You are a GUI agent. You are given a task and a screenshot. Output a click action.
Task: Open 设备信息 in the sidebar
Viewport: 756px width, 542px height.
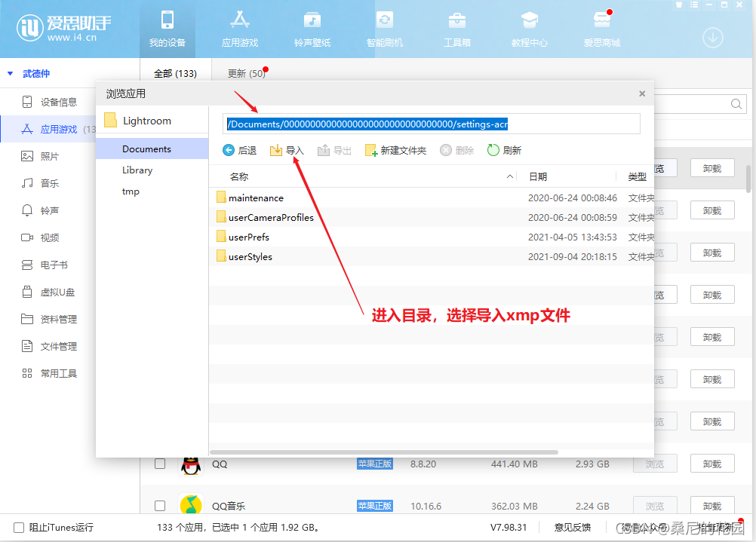pyautogui.click(x=49, y=102)
